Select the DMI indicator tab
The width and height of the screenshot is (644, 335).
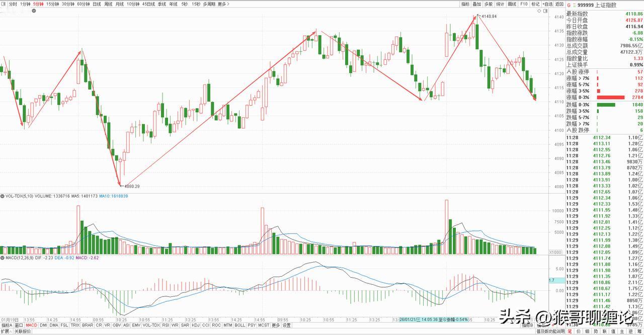click(43, 325)
